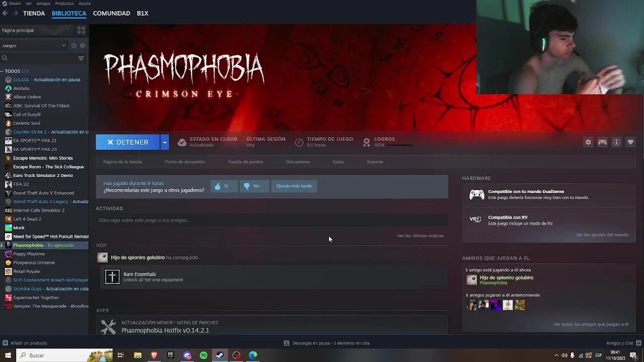Open Epic Games launcher from the taskbar

click(171, 355)
